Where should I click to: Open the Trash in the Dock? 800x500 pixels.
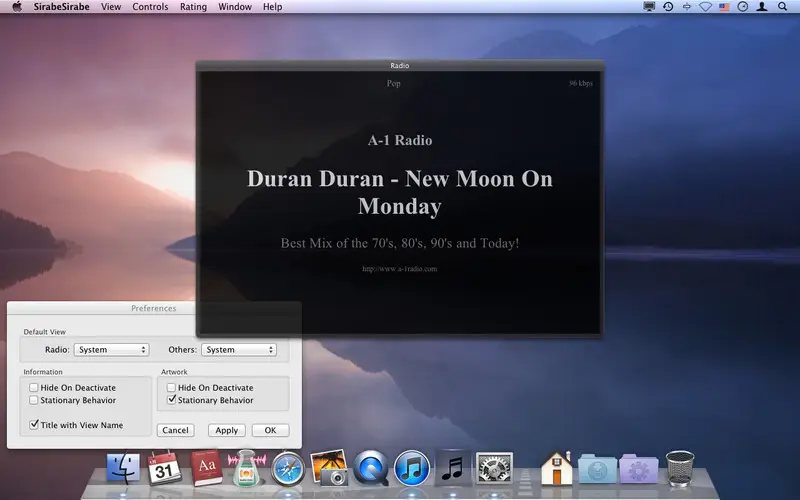[x=680, y=468]
